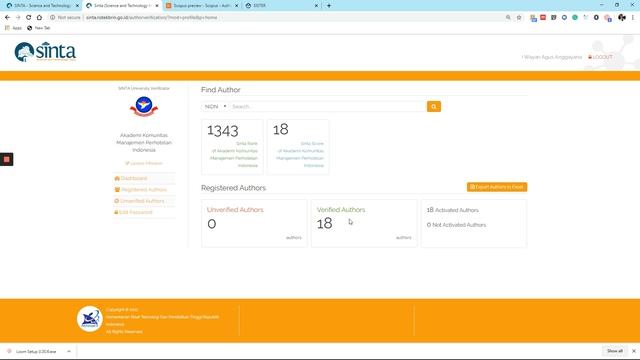This screenshot has width=640, height=360.
Task: Close the Scopus preview tab
Action: tap(236, 6)
